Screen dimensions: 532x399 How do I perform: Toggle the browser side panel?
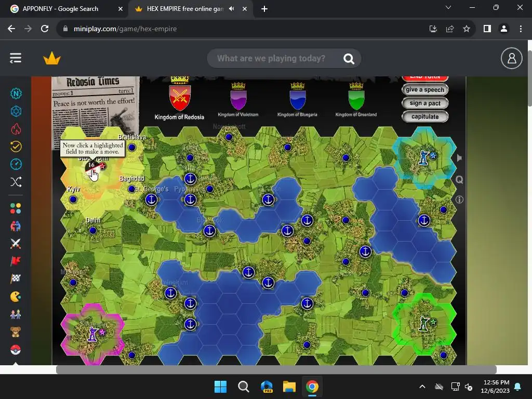487,29
